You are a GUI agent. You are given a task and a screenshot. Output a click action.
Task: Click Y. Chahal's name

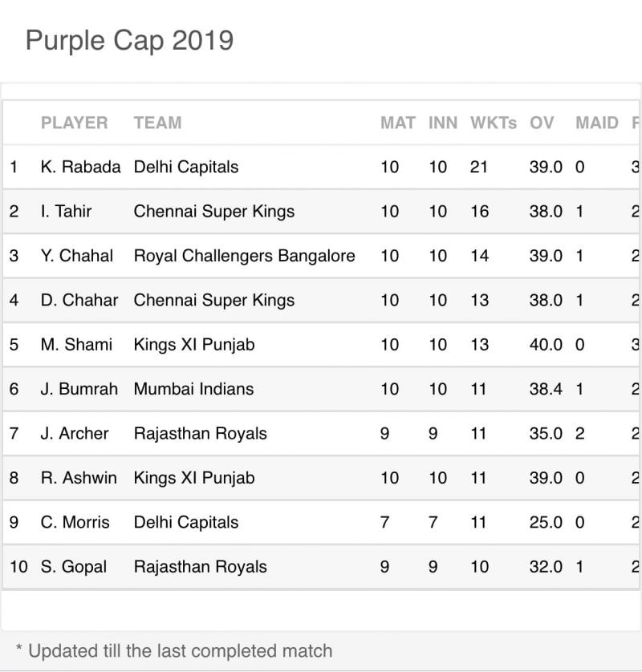77,256
